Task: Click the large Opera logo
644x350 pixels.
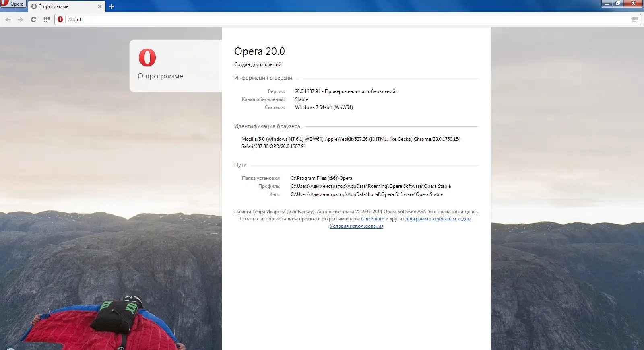Action: pyautogui.click(x=147, y=58)
